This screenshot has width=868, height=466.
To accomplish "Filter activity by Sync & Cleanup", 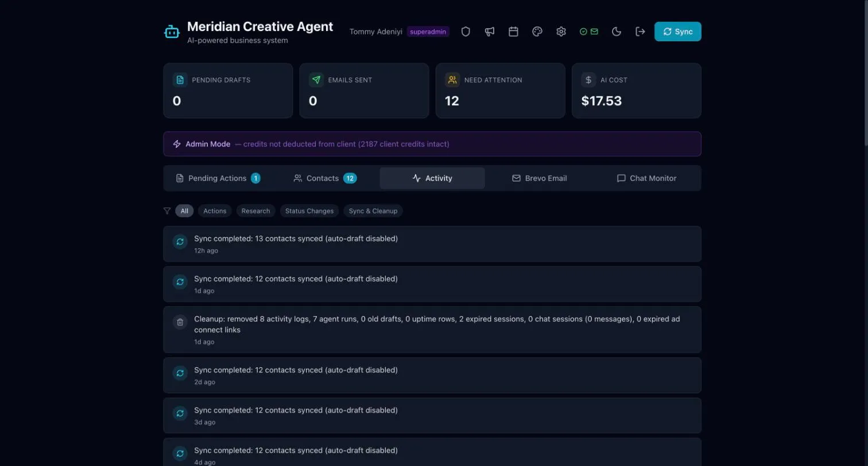I will pyautogui.click(x=373, y=211).
